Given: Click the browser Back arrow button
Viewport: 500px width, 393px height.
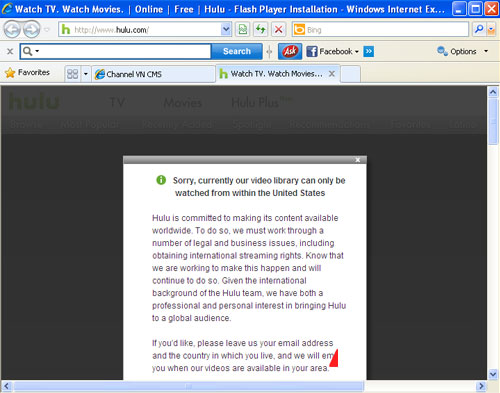Looking at the screenshot, I should 12,30.
